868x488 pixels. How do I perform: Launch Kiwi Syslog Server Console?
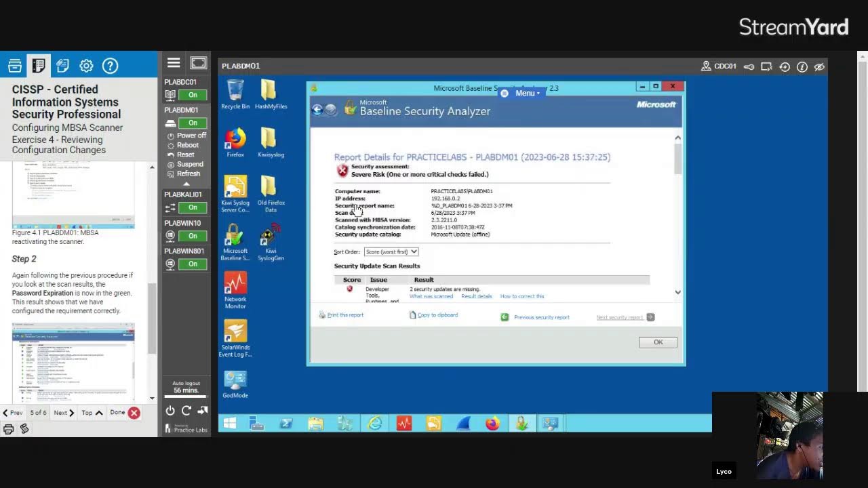click(x=235, y=194)
